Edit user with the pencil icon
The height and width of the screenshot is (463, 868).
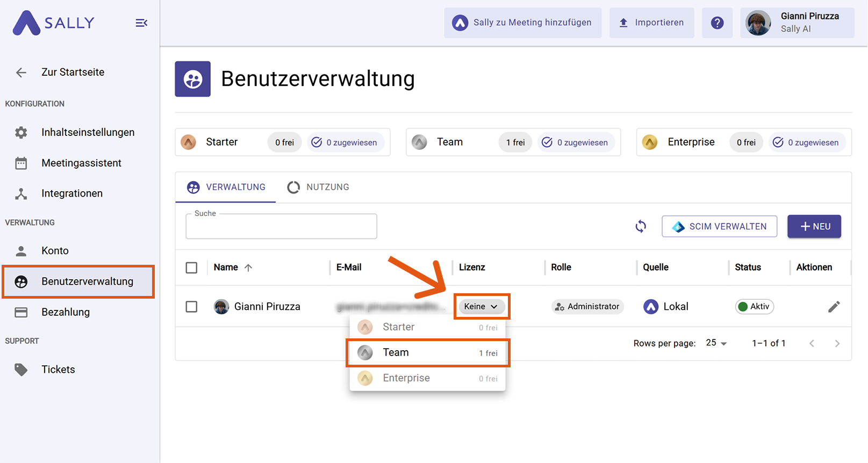[x=834, y=307]
